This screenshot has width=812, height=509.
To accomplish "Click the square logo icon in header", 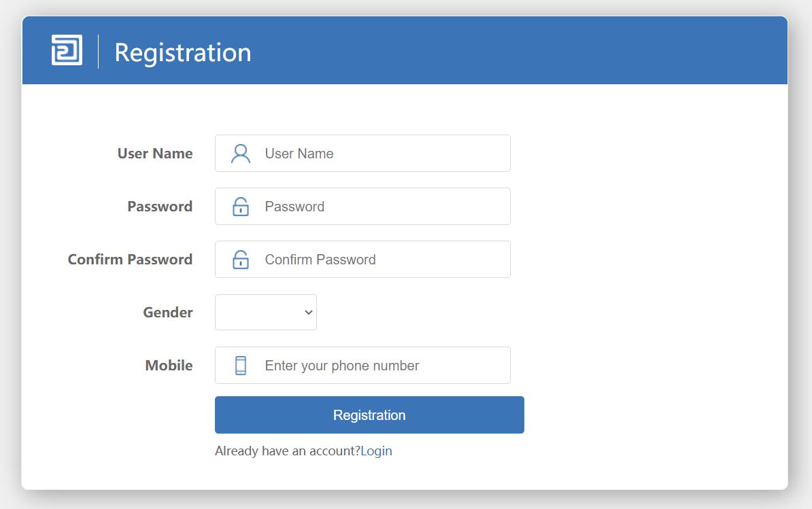I will [67, 50].
